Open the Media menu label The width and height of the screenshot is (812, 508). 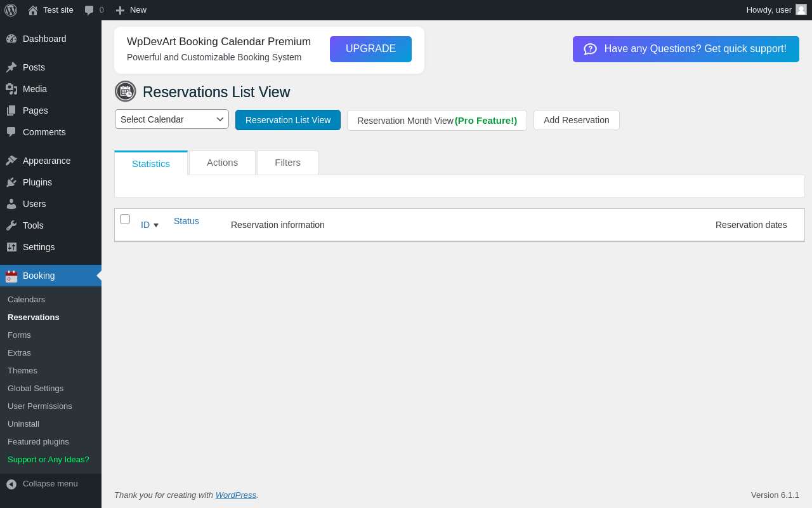point(35,89)
